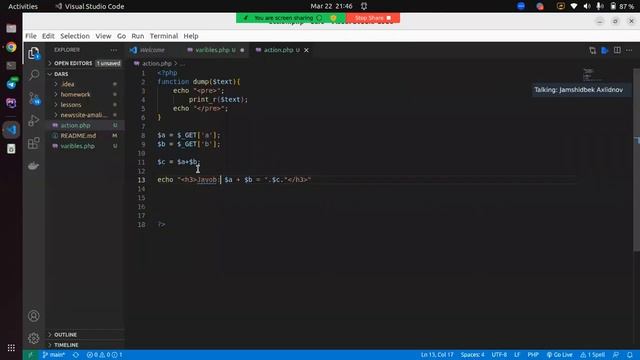Open action.php in the explorer tree
The width and height of the screenshot is (640, 360).
click(84, 125)
